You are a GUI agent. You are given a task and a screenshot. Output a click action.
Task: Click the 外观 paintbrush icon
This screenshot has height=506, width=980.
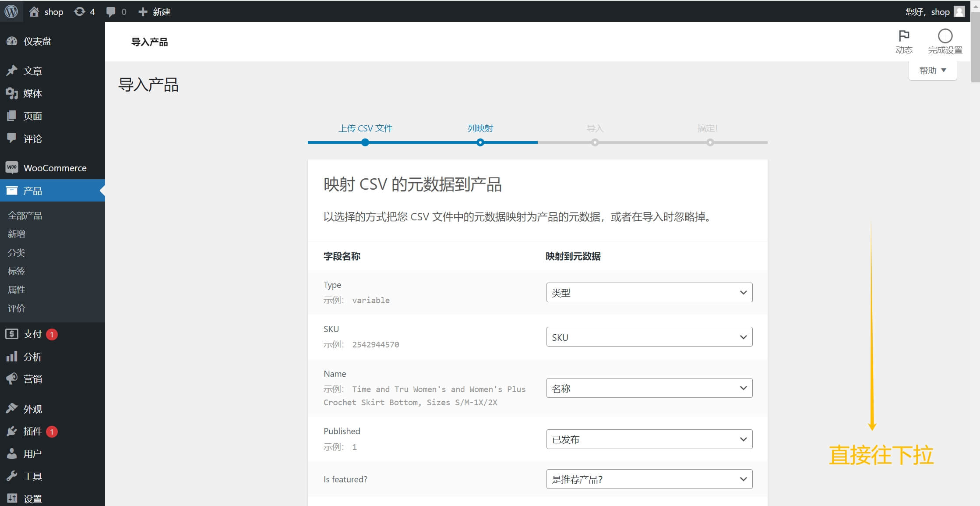click(12, 408)
